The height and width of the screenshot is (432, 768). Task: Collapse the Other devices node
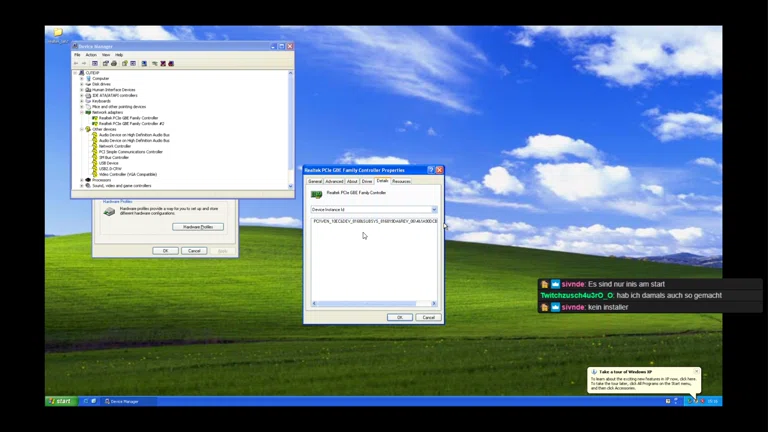(82, 129)
